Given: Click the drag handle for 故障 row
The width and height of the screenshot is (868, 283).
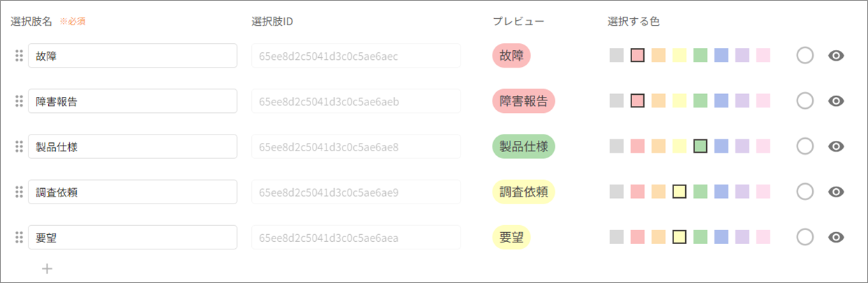Looking at the screenshot, I should 19,56.
